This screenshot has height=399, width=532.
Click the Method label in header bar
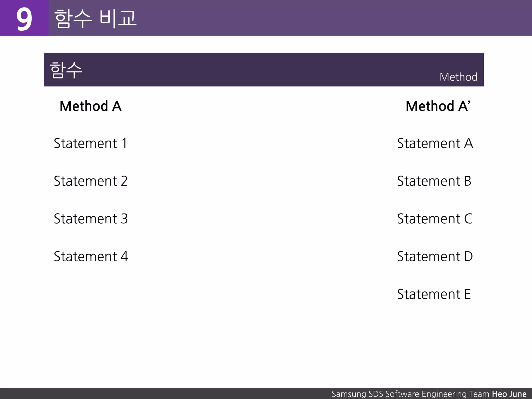pos(458,77)
